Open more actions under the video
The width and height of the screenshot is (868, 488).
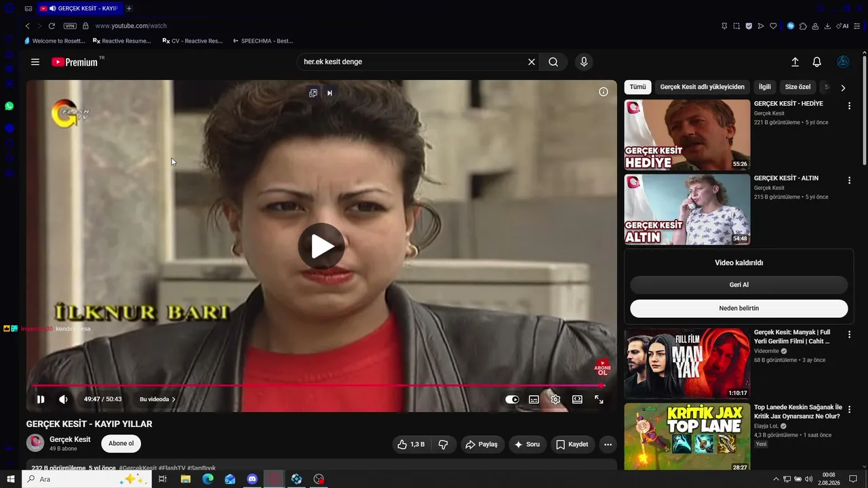608,445
